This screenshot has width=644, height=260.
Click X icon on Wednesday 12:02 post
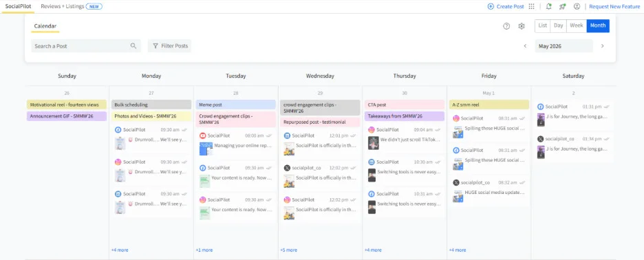point(287,168)
